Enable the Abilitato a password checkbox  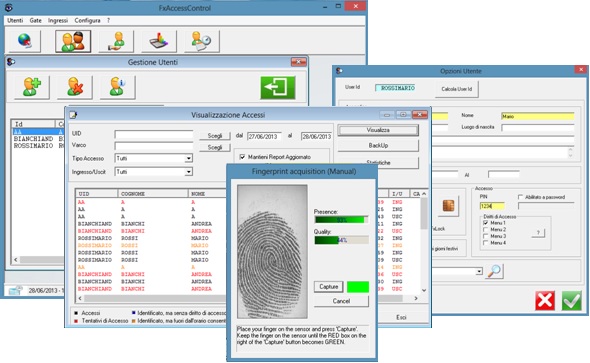[520, 197]
